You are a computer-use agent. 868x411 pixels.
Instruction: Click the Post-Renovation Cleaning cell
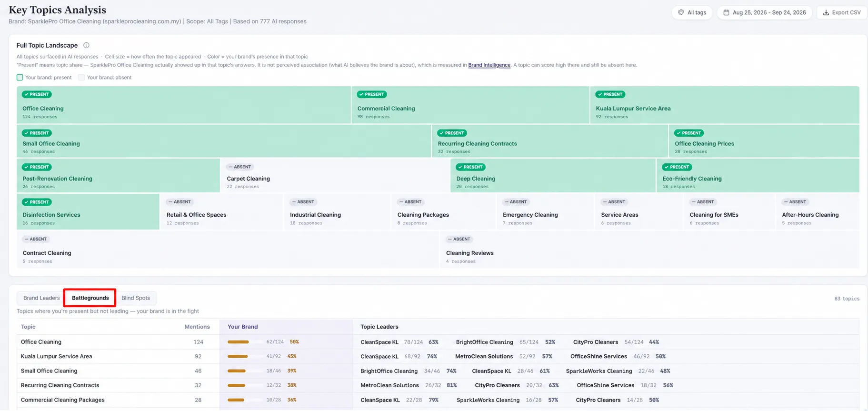coord(118,176)
